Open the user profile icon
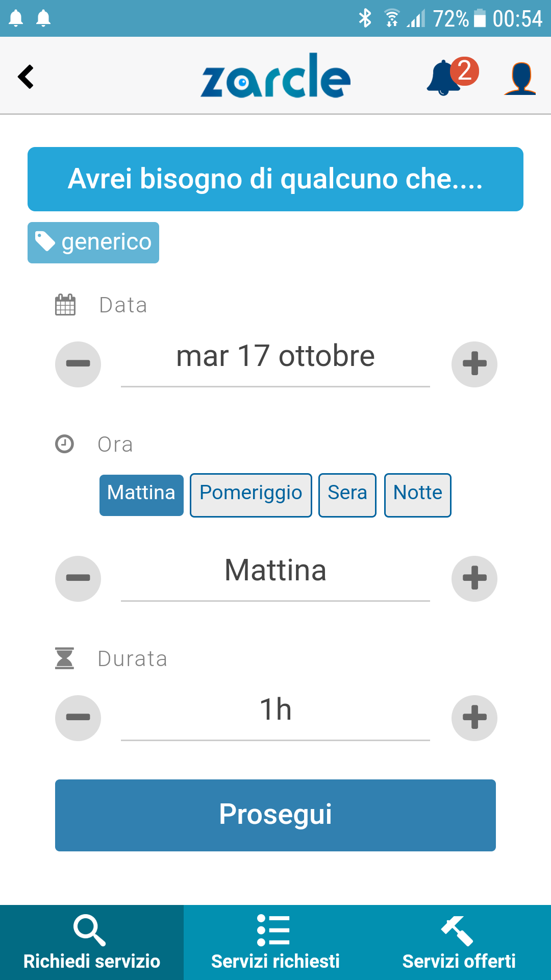This screenshot has width=551, height=980. (520, 78)
